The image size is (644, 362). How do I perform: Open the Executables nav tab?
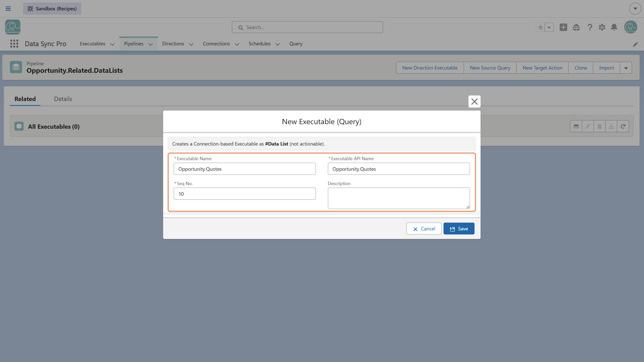(93, 43)
